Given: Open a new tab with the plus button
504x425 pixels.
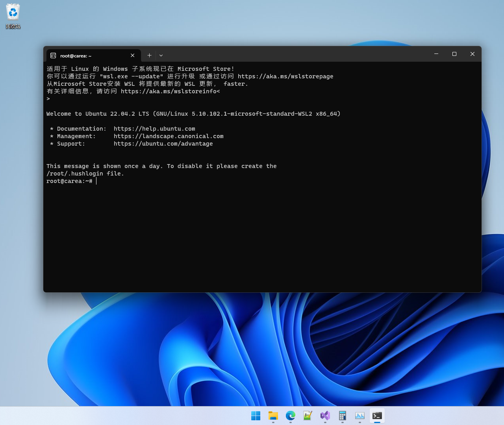Looking at the screenshot, I should [149, 55].
